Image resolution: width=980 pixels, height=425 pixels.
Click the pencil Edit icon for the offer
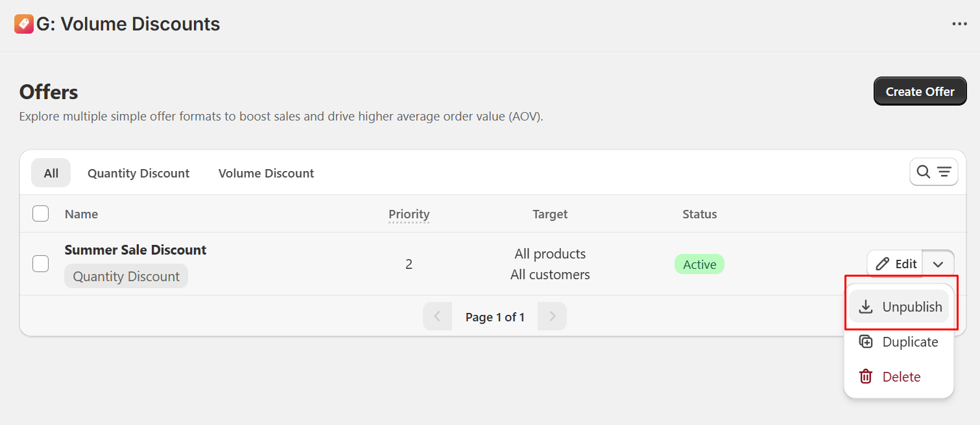point(882,264)
